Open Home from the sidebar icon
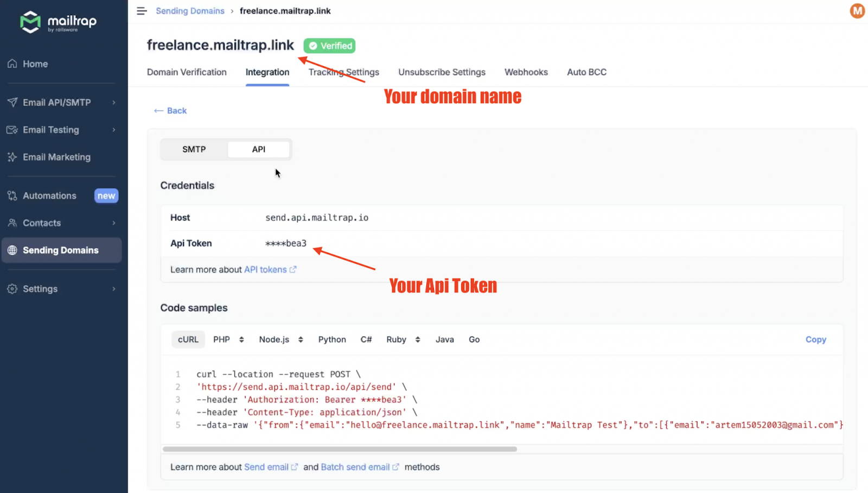The height and width of the screenshot is (493, 868). [12, 64]
